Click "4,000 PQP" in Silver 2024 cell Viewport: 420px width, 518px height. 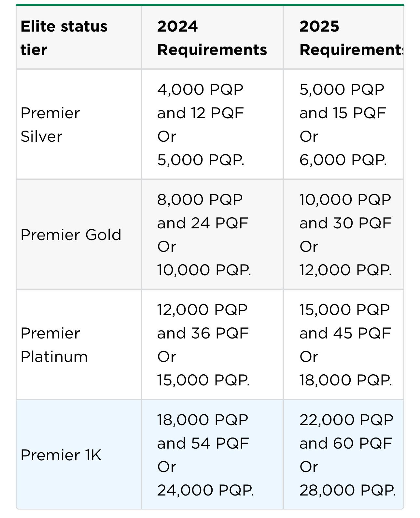point(200,89)
